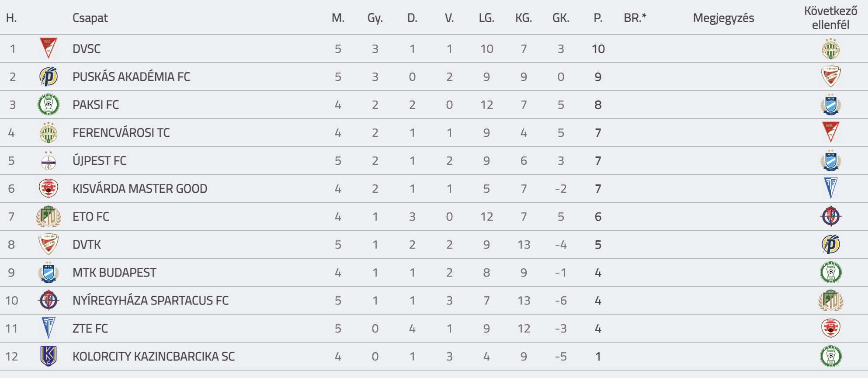Click the Kisvárda logo as ZTE FC's next opponent
This screenshot has width=868, height=378.
tap(830, 328)
